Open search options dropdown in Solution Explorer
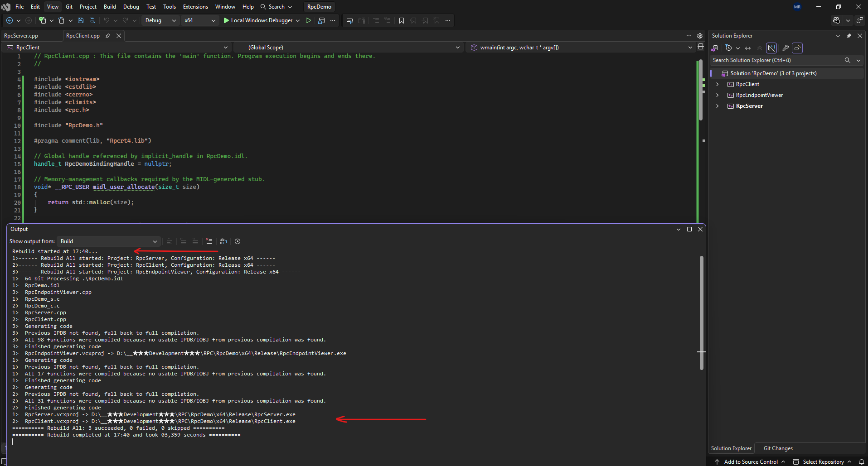This screenshot has height=466, width=868. (x=858, y=60)
